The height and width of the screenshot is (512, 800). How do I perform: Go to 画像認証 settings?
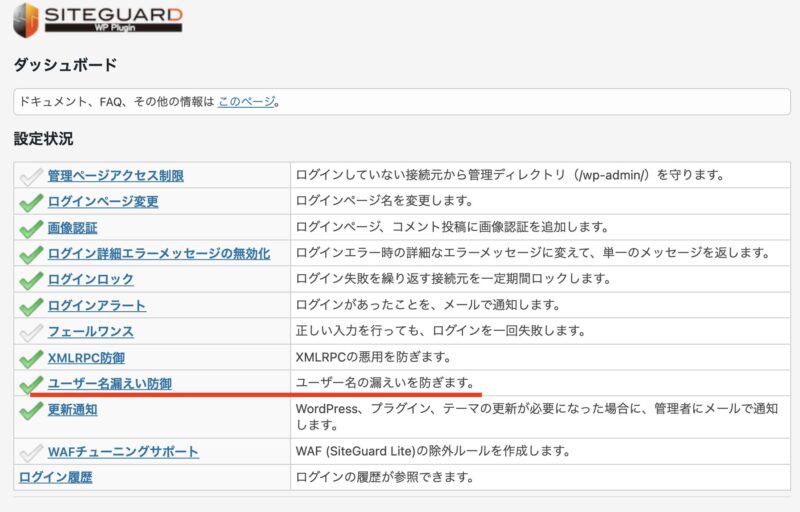(x=72, y=228)
